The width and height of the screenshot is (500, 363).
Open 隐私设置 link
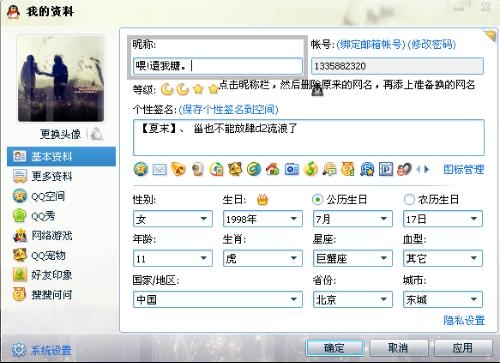tap(464, 320)
